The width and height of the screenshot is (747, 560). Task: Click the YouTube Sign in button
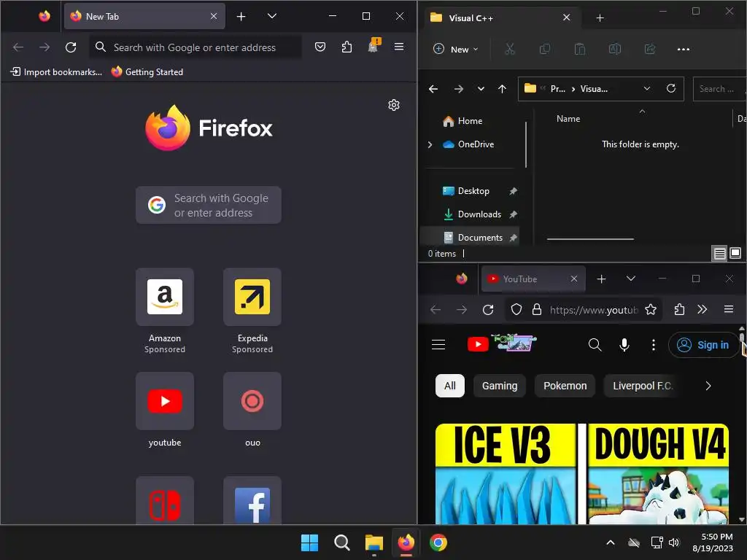pos(704,345)
